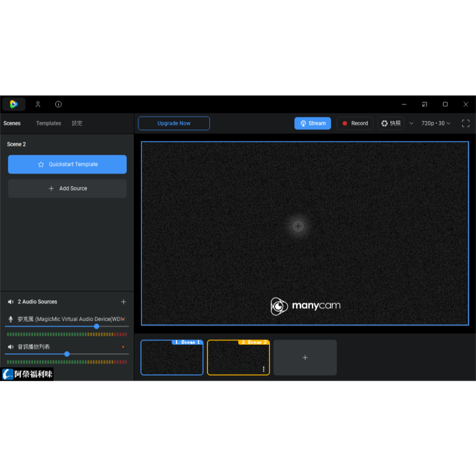Viewport: 476px width, 476px height.
Task: Open the user account icon
Action: pos(38,104)
